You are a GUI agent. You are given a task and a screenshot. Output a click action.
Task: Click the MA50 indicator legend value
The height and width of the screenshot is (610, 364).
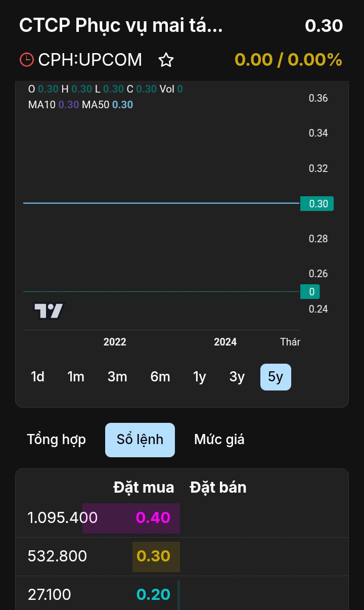122,105
